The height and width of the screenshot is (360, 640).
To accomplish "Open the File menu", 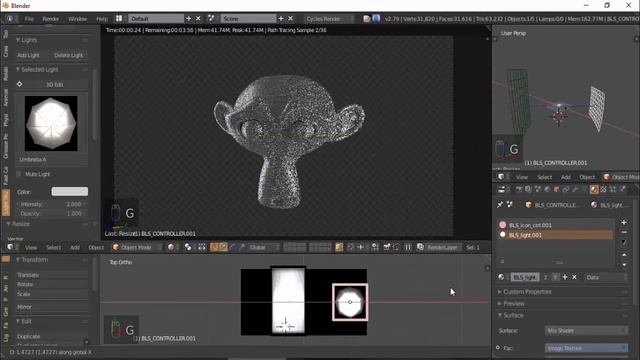I will (x=29, y=19).
